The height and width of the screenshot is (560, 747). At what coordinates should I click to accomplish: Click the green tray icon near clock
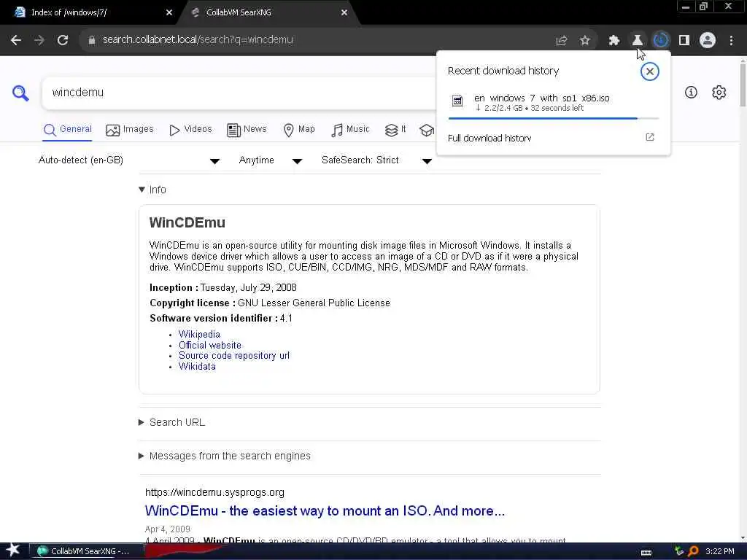(679, 551)
